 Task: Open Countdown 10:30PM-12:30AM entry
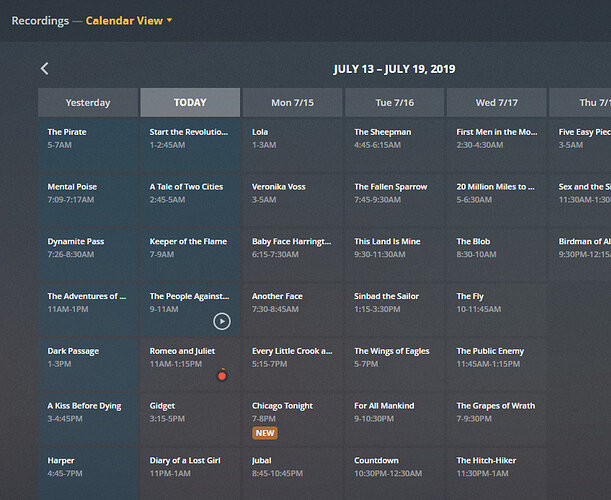click(394, 473)
